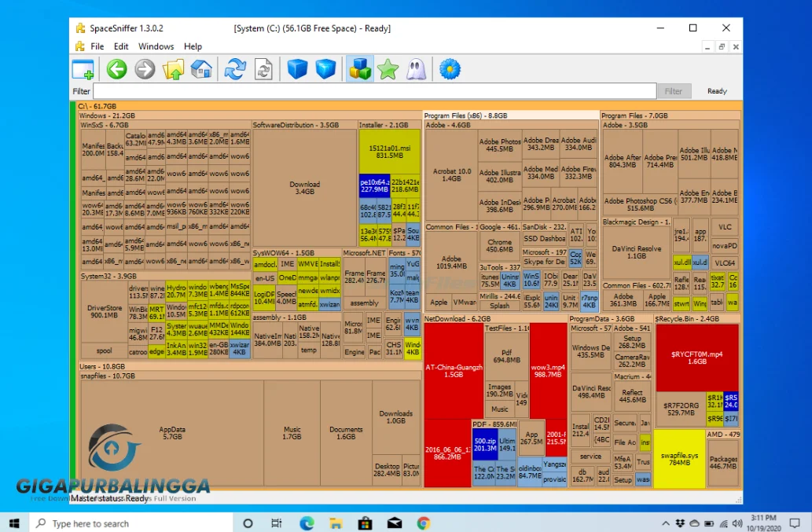Select the Program Files - 7.0GB header
The height and width of the screenshot is (532, 812).
671,116
